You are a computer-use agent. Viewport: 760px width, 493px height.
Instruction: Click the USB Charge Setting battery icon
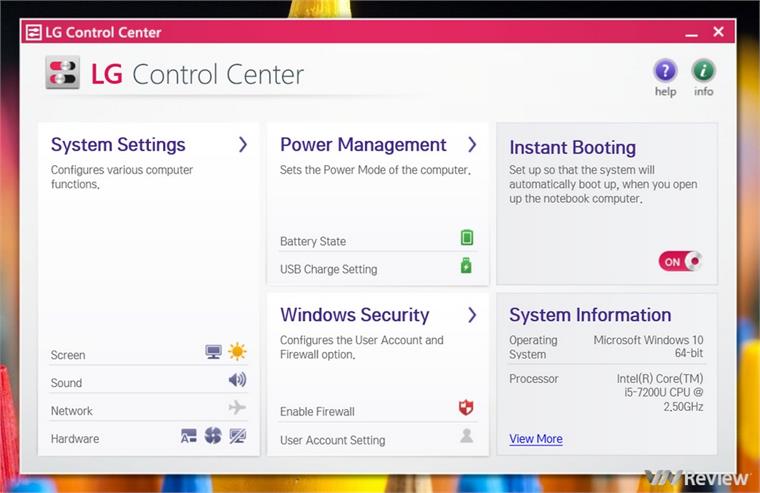click(466, 266)
